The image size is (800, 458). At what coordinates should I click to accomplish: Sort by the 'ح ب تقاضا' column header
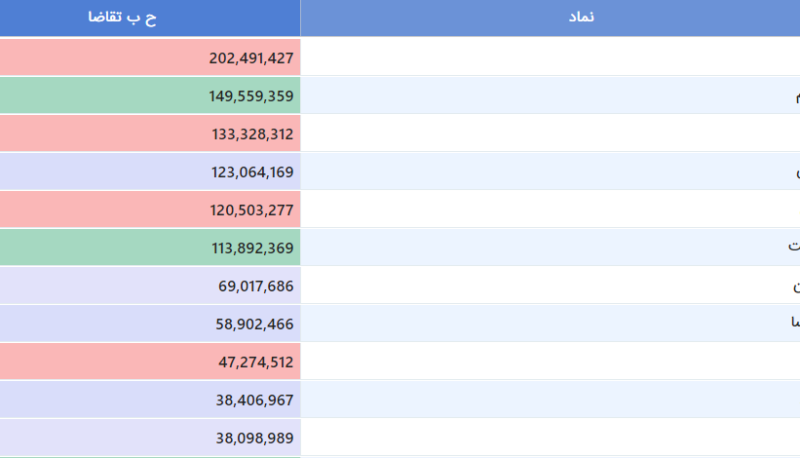pos(150,18)
